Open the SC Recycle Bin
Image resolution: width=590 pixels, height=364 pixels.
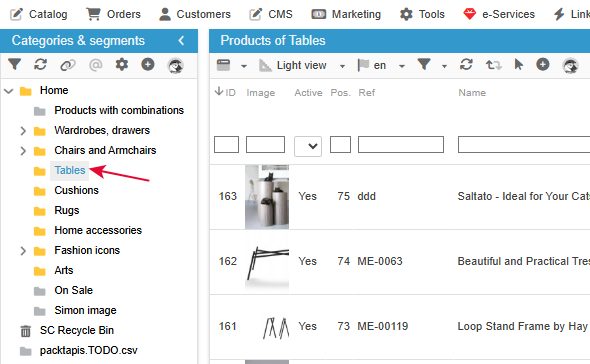click(77, 330)
